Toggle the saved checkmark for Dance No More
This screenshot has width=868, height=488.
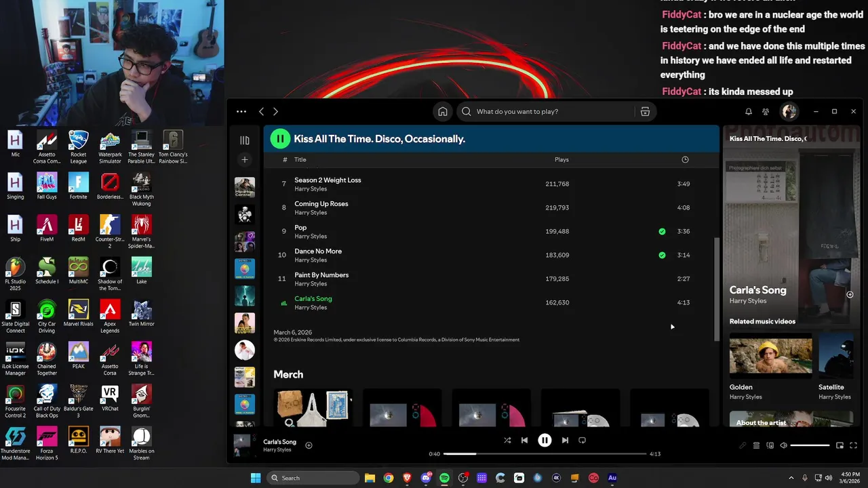coord(662,256)
